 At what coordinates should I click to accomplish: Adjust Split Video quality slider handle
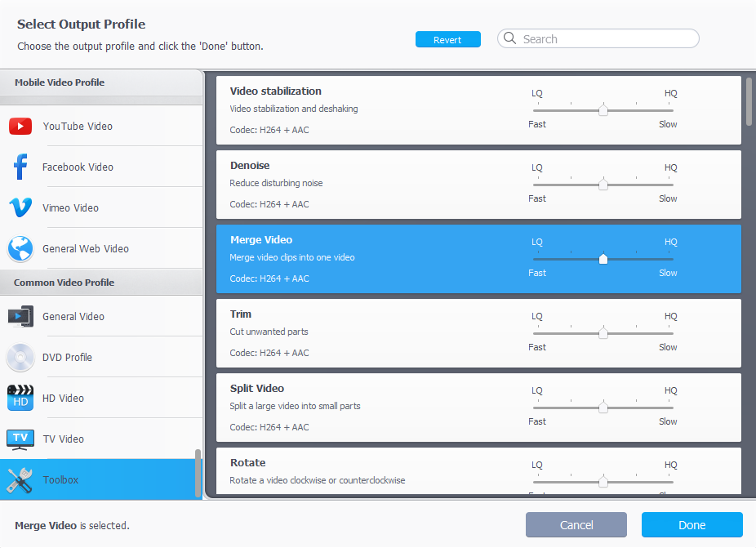point(603,408)
